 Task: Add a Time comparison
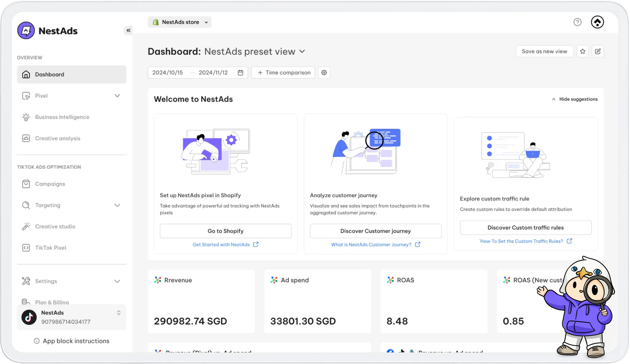tap(283, 73)
